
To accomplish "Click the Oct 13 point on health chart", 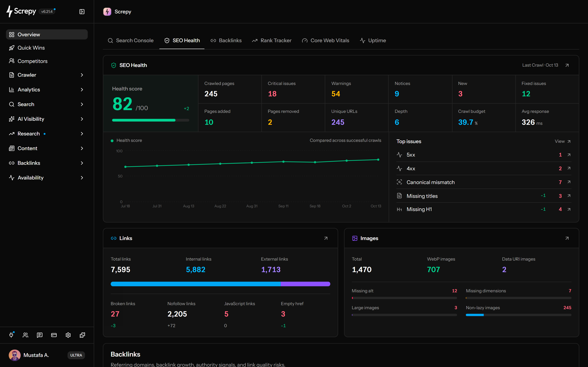I will tap(378, 160).
